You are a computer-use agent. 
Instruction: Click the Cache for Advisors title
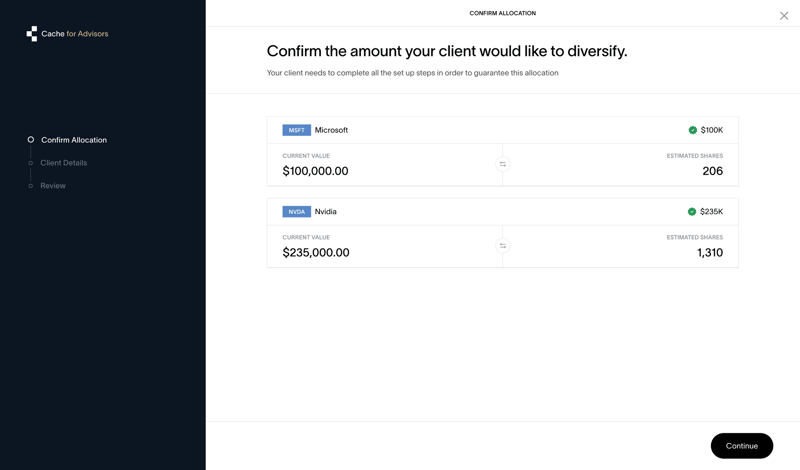click(x=75, y=34)
